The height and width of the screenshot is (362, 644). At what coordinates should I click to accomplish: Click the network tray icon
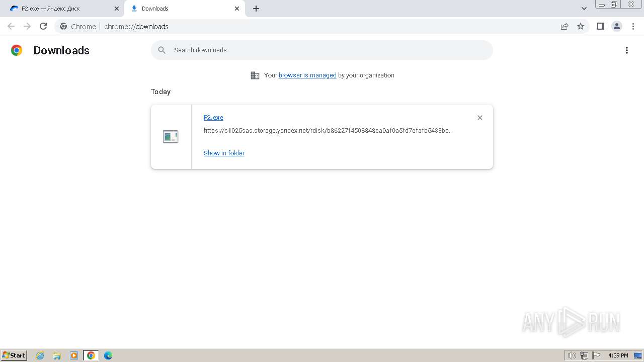pos(584,355)
